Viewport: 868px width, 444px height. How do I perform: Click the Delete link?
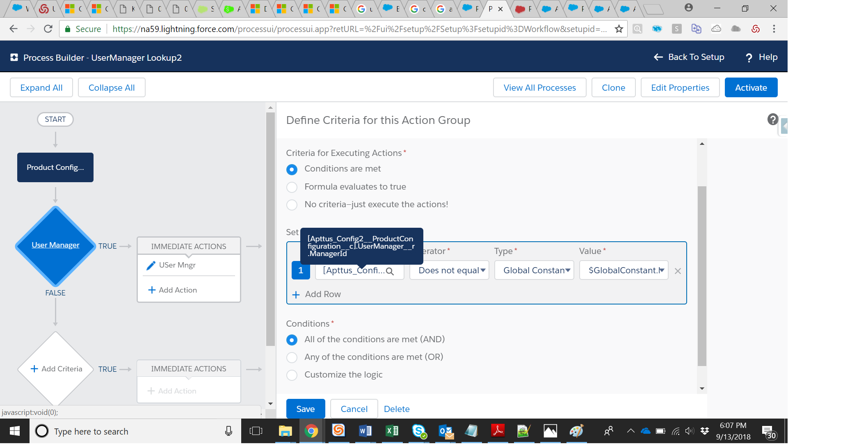(397, 409)
